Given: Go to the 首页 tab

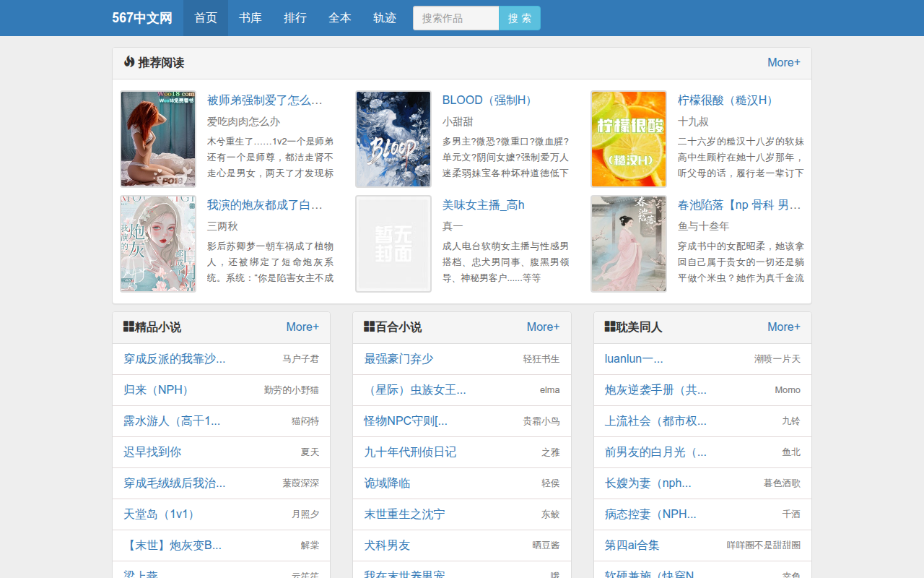Looking at the screenshot, I should click(x=206, y=18).
